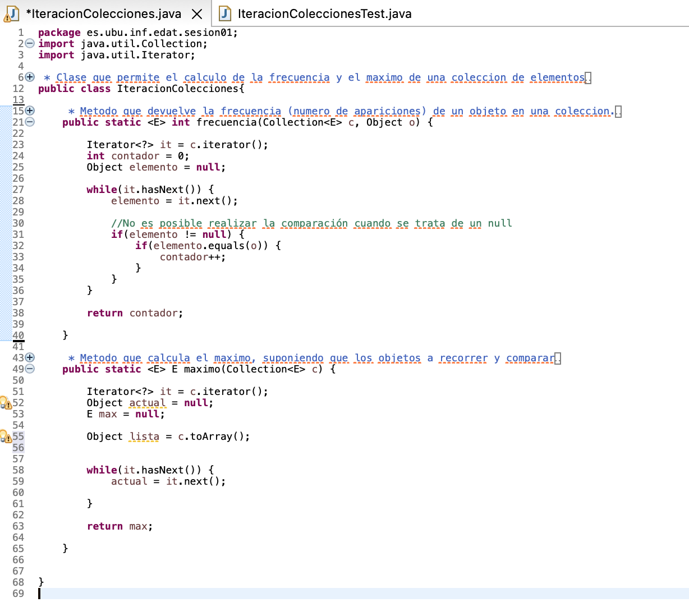Expand the maximo Javadoc comment on line 43
The image size is (689, 616).
[x=30, y=358]
